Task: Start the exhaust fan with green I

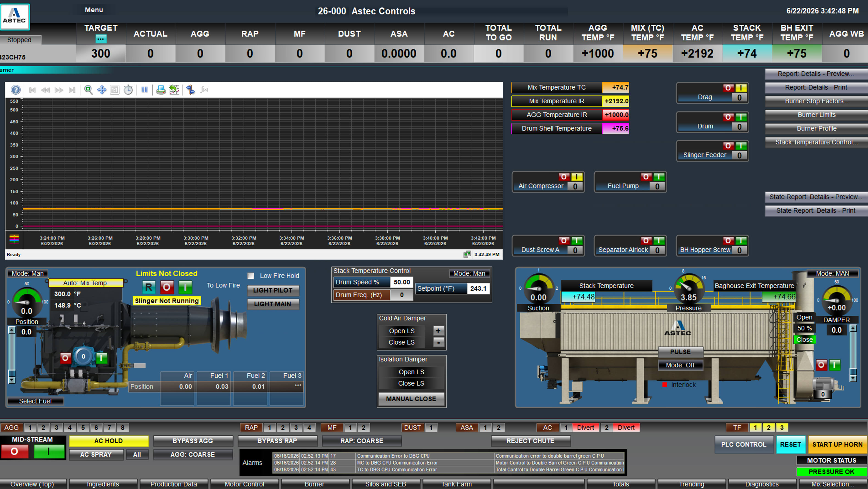Action: coord(834,365)
